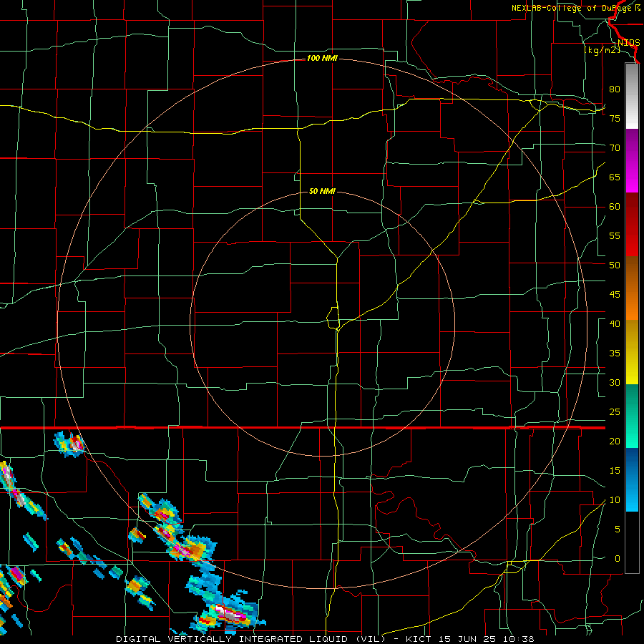The height and width of the screenshot is (644, 644).
Task: Select the purple-magenta segment of the color bar
Action: click(x=632, y=160)
